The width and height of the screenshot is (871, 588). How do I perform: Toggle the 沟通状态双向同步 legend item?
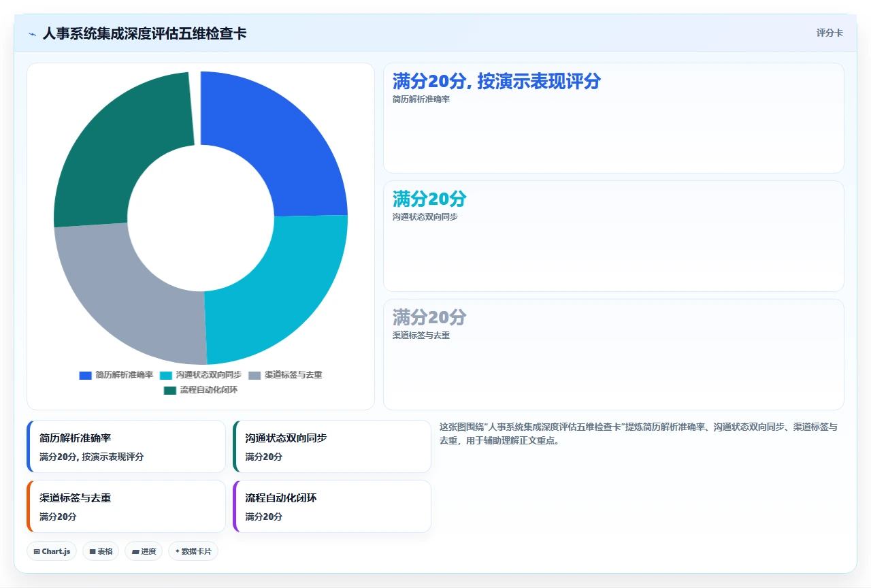point(201,375)
